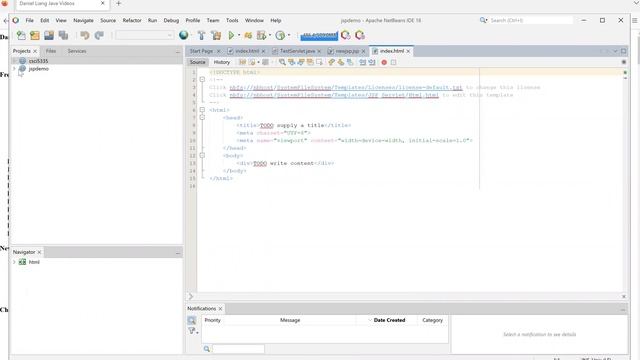Select the csci5335 project
640x360 pixels.
click(x=38, y=61)
